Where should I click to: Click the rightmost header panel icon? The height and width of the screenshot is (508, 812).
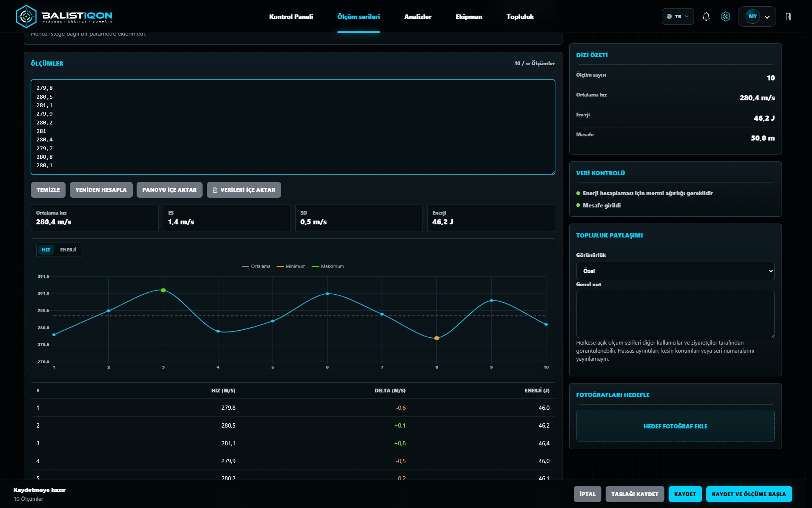coord(788,17)
